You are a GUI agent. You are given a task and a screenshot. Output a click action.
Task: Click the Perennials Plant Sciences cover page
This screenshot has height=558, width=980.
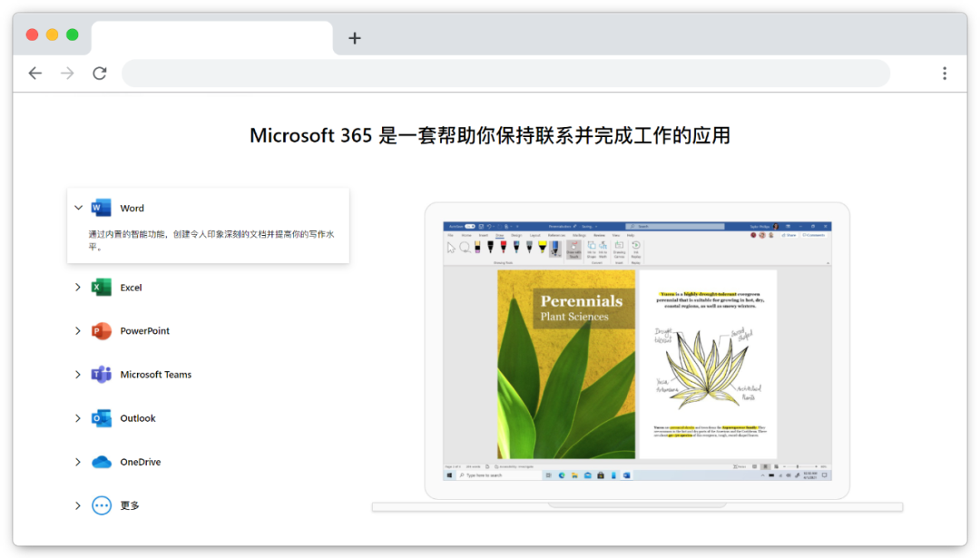click(x=566, y=365)
